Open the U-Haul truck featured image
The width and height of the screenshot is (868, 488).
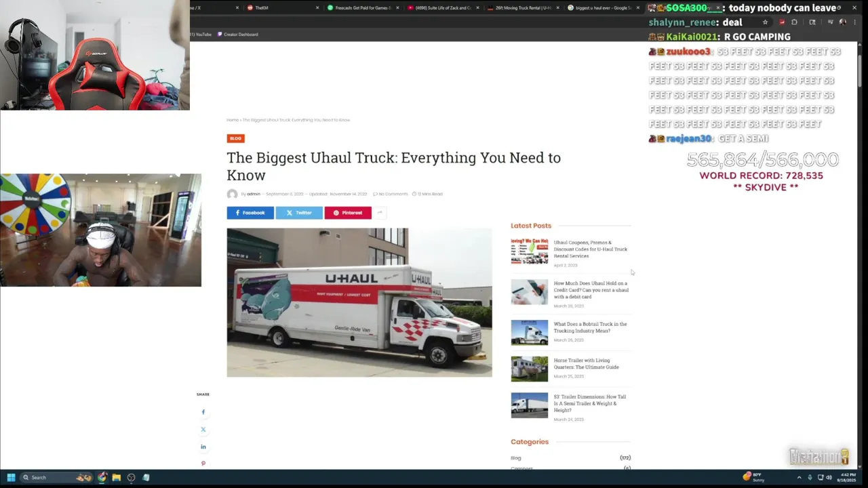(x=359, y=302)
